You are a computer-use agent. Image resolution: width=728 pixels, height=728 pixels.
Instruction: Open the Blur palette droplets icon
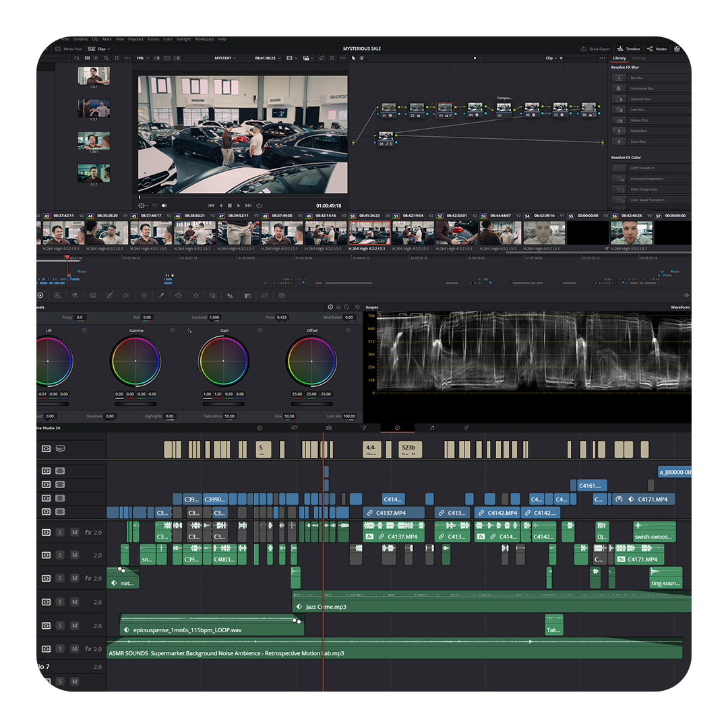point(230,295)
